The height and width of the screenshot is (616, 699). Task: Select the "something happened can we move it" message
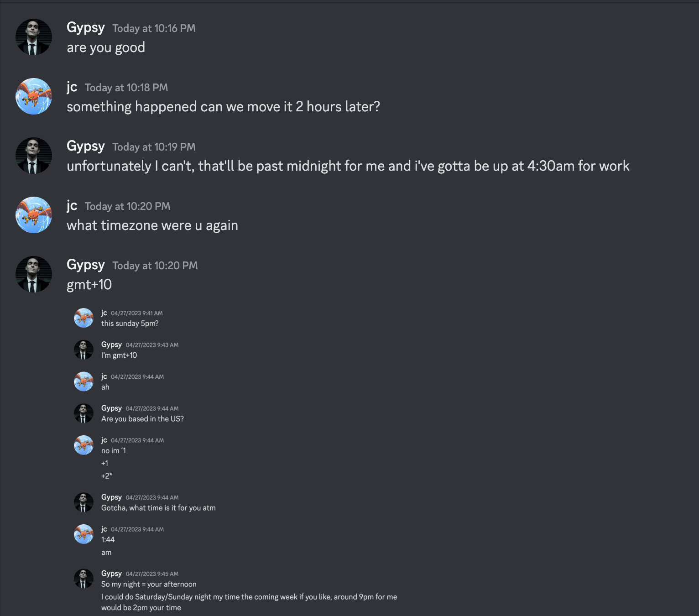(x=223, y=107)
